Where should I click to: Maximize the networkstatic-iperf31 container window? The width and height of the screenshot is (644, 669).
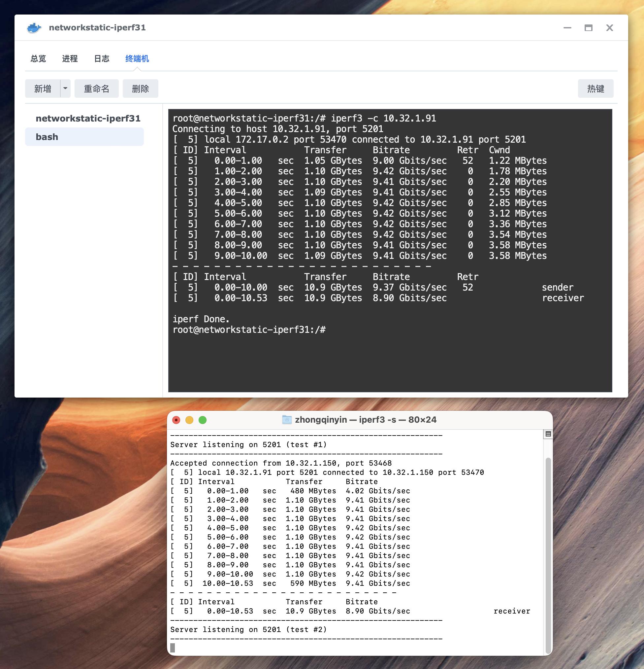point(588,28)
